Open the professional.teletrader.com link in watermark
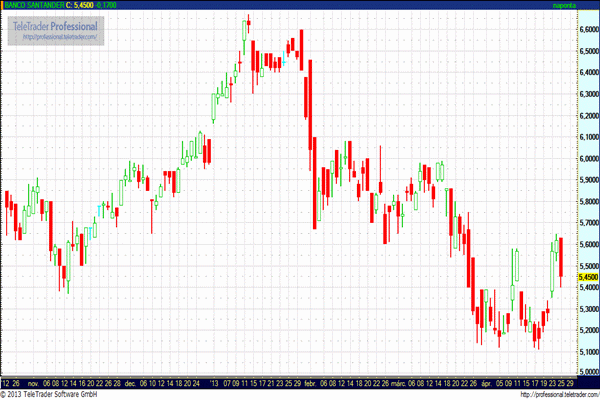Screen dimensions: 600x400 click(x=60, y=37)
